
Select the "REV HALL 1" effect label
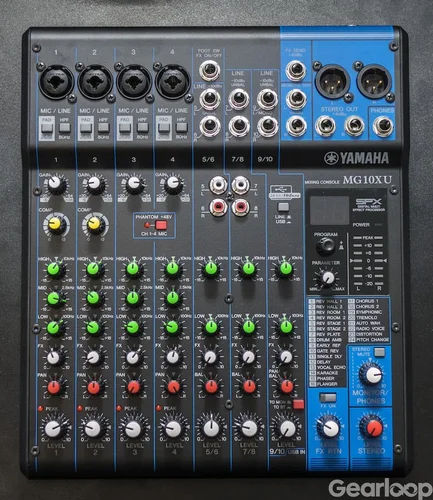tap(329, 301)
